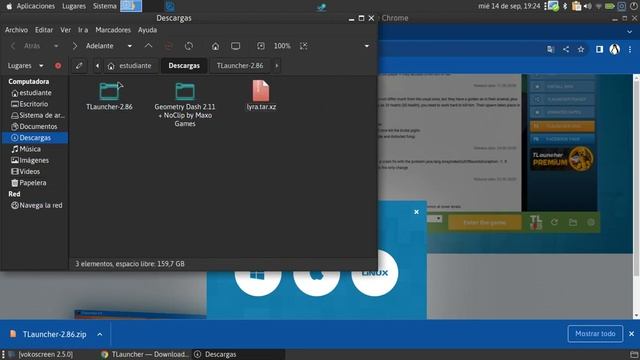
Task: Select the estudiante path button
Action: (x=130, y=66)
